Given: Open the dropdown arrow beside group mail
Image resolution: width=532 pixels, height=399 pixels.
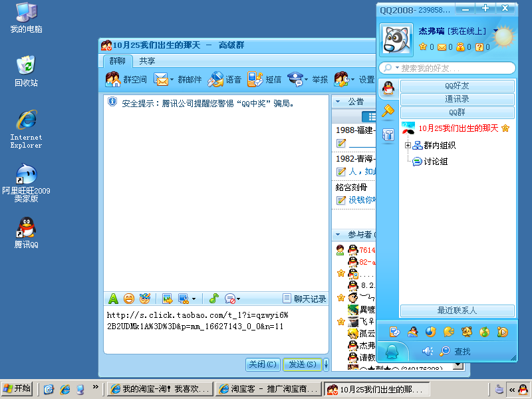Looking at the screenshot, I should coord(172,80).
